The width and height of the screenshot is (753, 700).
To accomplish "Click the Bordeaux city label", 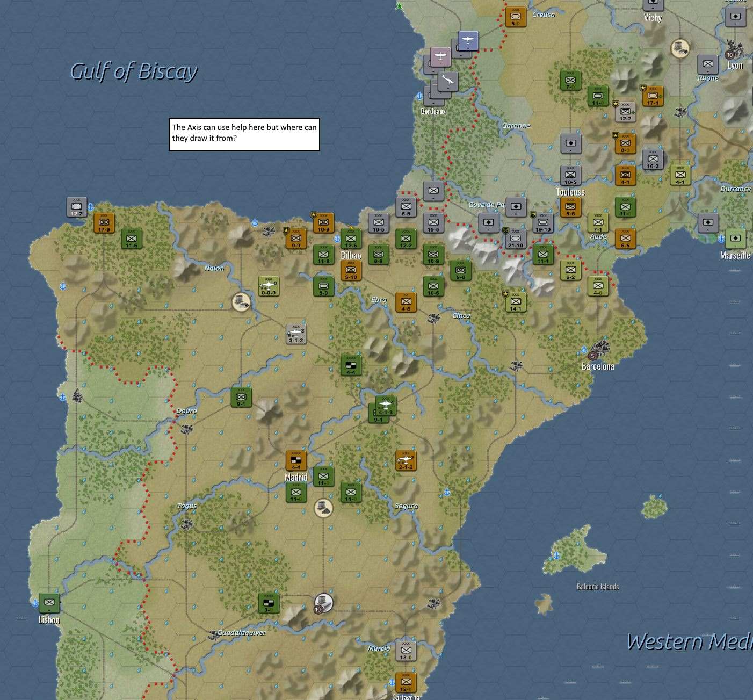I will coord(433,111).
